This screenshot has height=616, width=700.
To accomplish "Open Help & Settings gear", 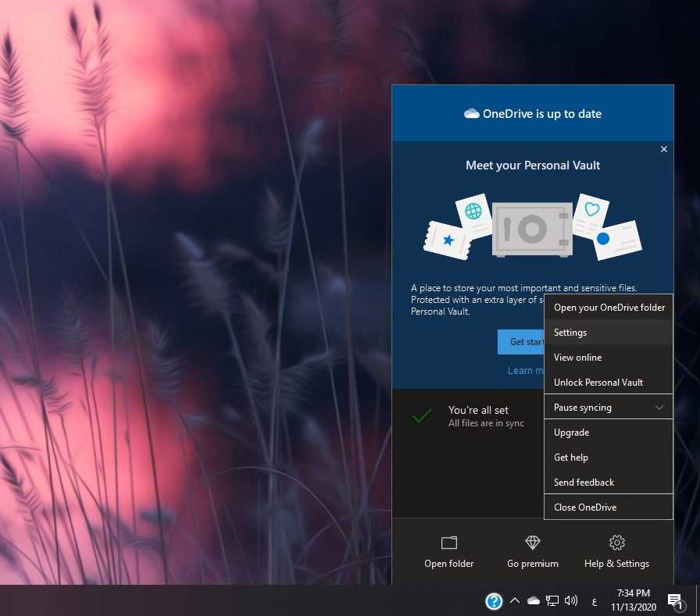I will [x=616, y=543].
